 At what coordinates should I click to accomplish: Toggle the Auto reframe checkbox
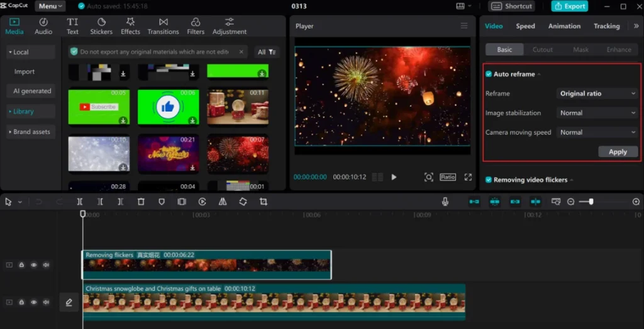coord(488,74)
